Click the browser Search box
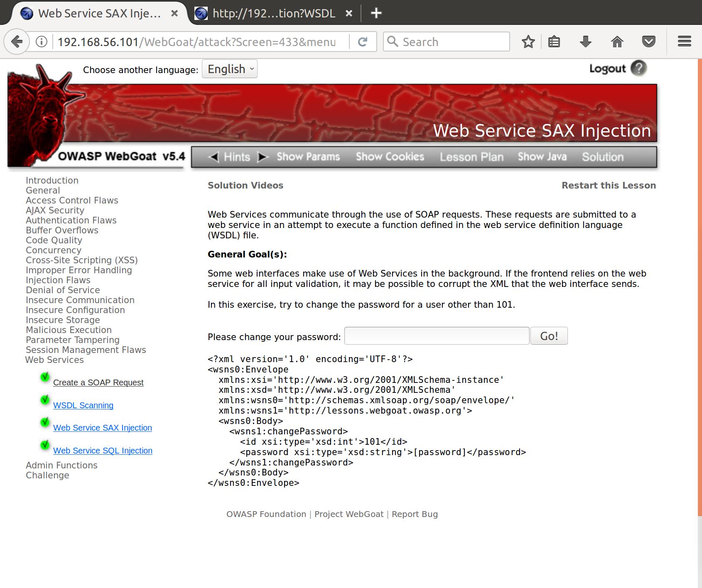This screenshot has height=588, width=702. pyautogui.click(x=447, y=42)
